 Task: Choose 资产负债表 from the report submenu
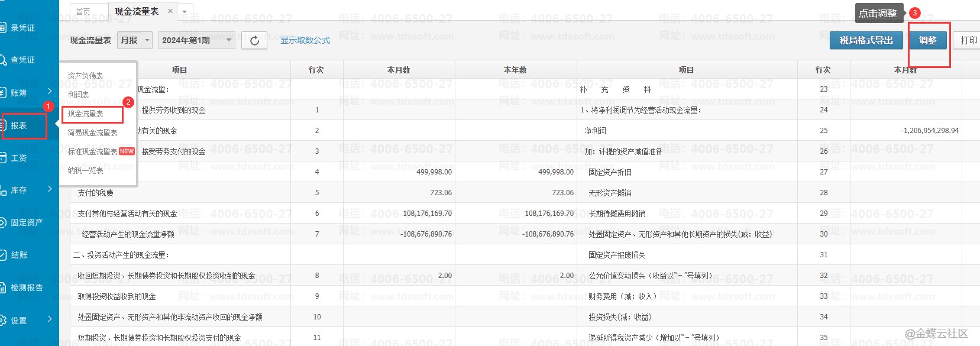tap(85, 76)
